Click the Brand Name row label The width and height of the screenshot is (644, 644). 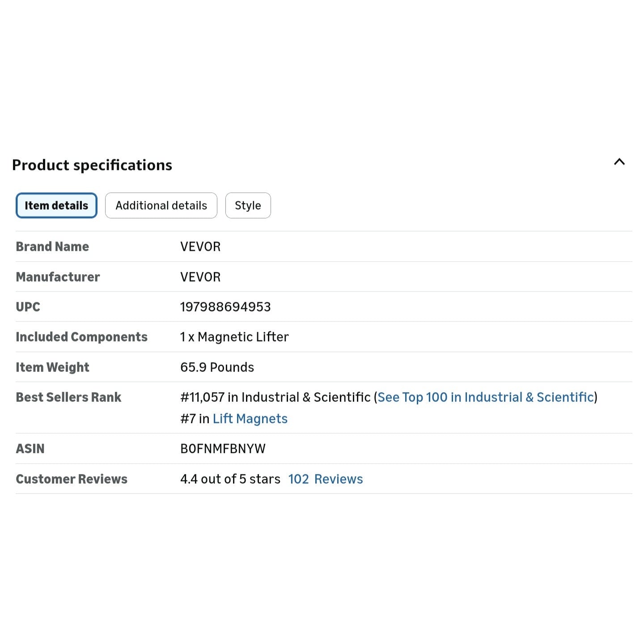(x=52, y=246)
